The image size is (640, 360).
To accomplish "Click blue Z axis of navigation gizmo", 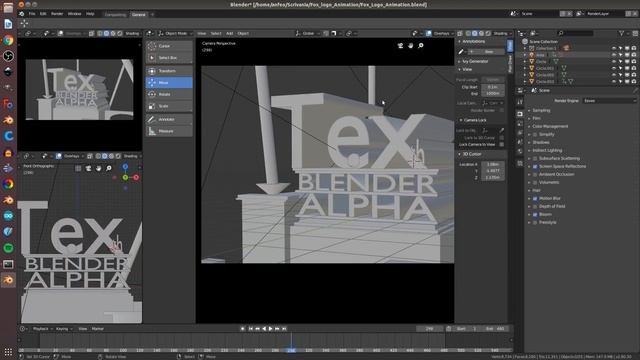I will click(125, 167).
